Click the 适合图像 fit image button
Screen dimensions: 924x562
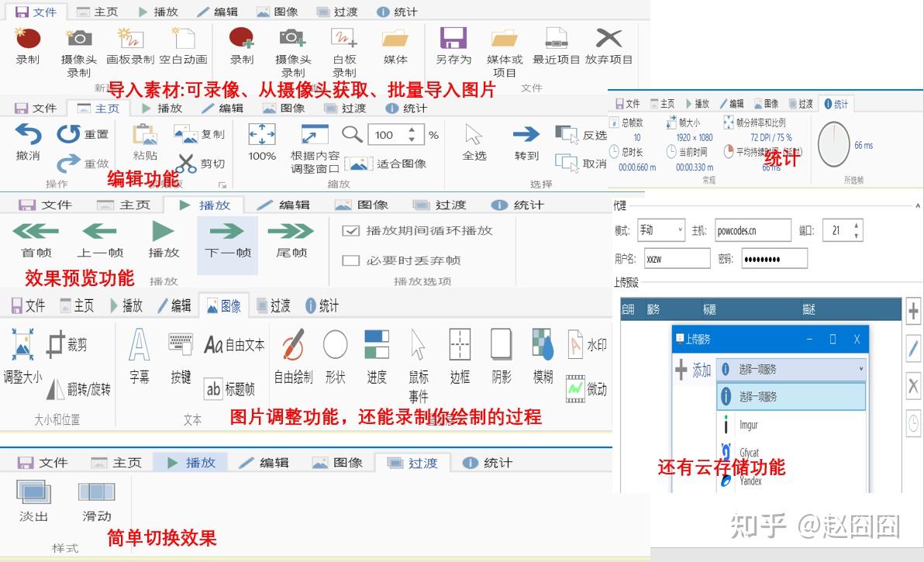385,164
